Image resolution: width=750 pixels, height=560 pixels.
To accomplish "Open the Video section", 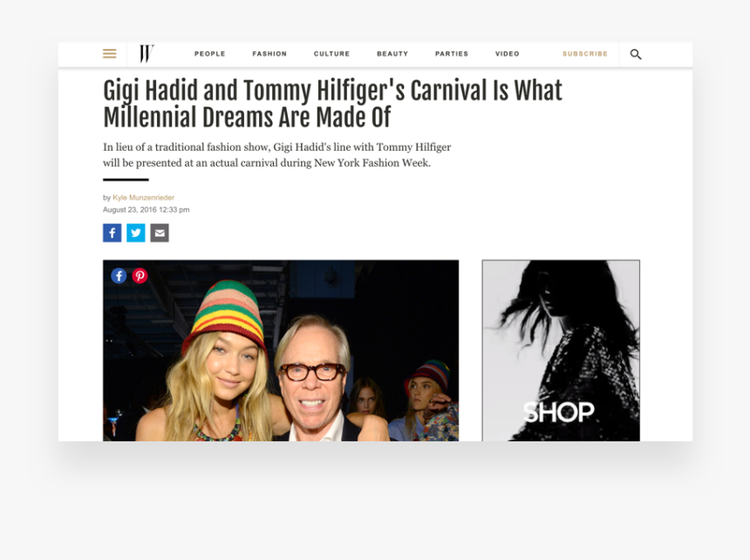I will click(x=508, y=53).
